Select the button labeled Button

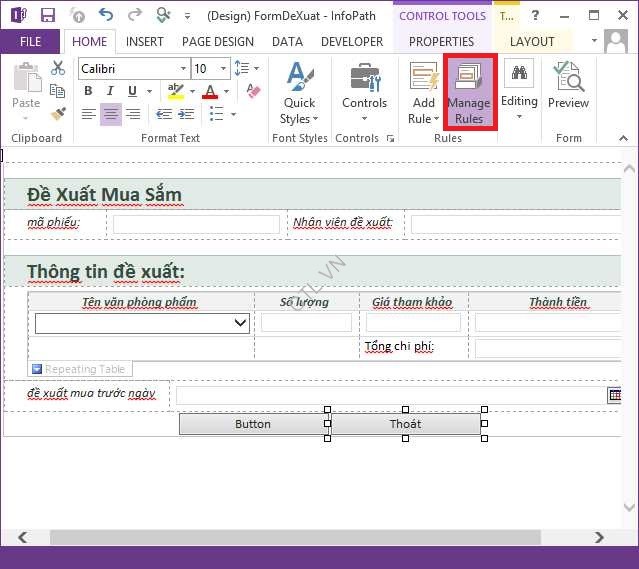pos(252,424)
